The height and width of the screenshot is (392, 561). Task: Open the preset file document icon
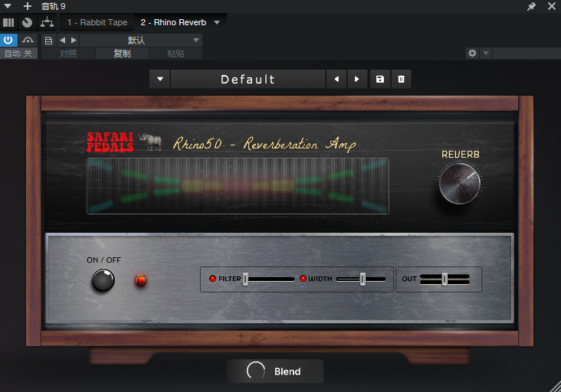pyautogui.click(x=48, y=41)
